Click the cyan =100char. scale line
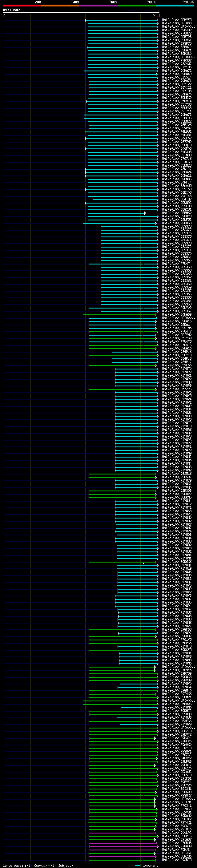 pyautogui.click(x=137, y=866)
